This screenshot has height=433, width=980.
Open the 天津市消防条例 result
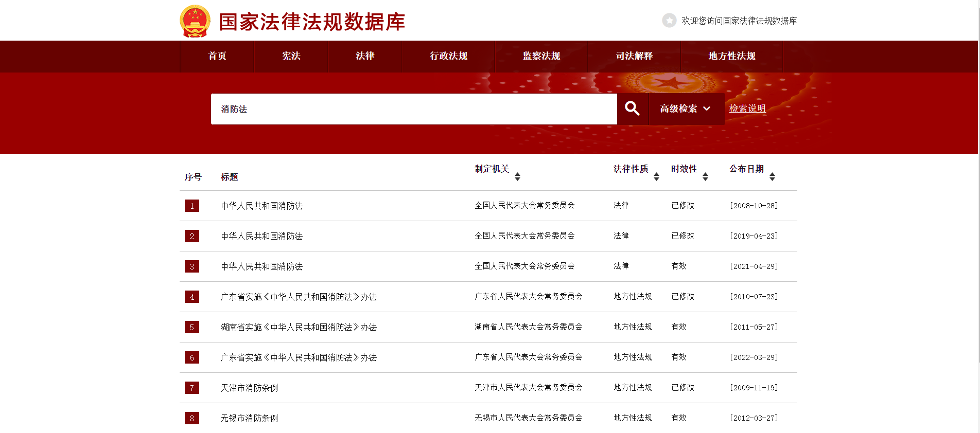pyautogui.click(x=249, y=388)
